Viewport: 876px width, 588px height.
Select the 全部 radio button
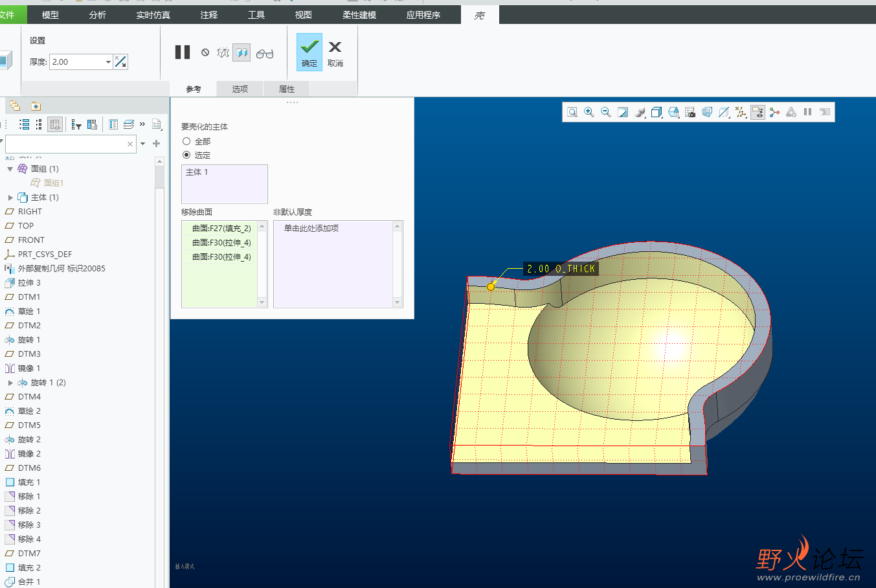(x=186, y=141)
